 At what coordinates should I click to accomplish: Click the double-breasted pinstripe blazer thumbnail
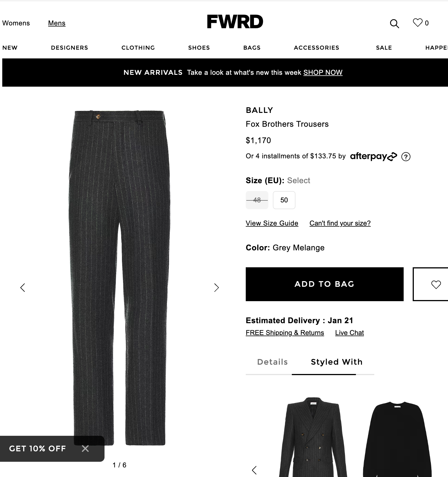[313, 437]
